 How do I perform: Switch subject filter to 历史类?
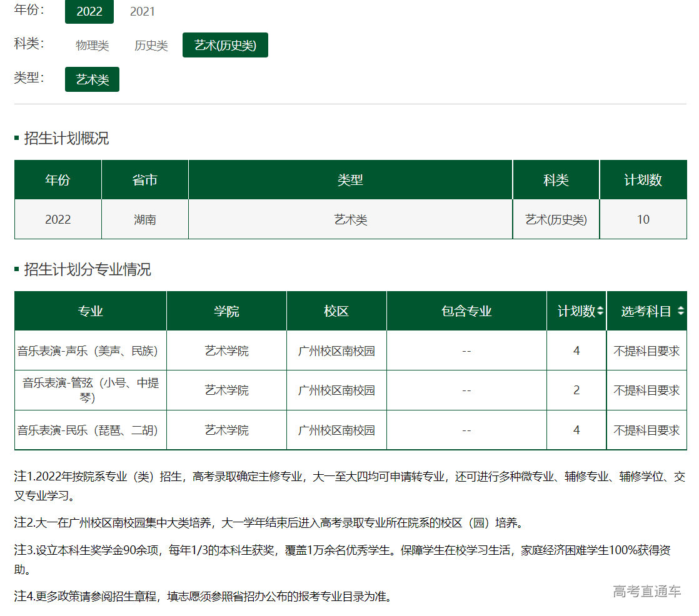pos(150,45)
